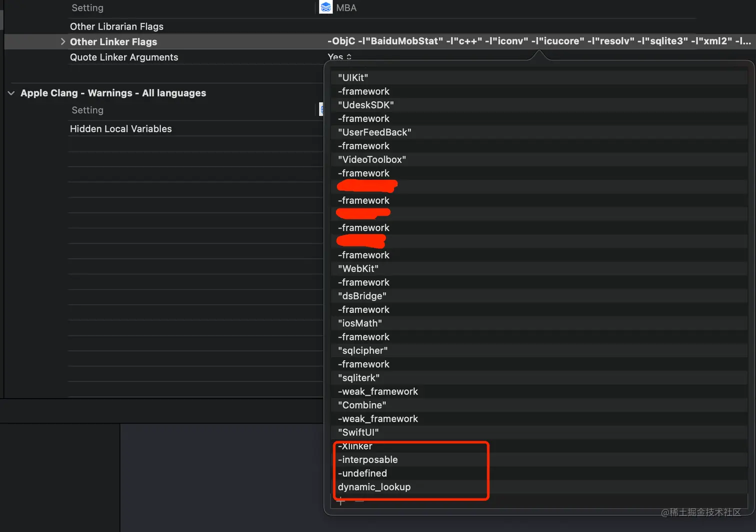Select the "WebKit" flag entry
The height and width of the screenshot is (532, 756).
pos(539,269)
